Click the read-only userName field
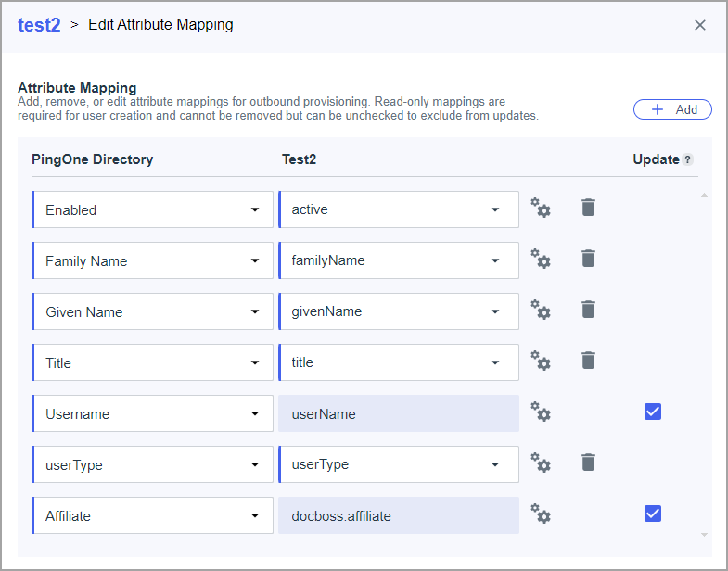Viewport: 728px width, 571px height. coord(399,413)
